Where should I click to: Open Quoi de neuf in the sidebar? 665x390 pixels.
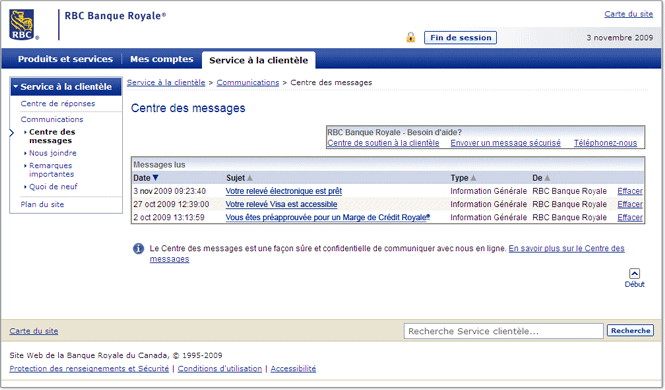click(x=53, y=187)
